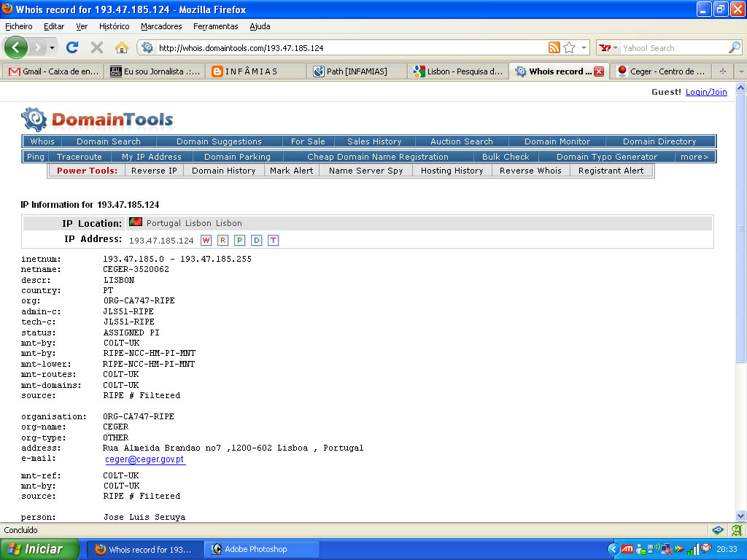The width and height of the screenshot is (747, 560).
Task: Click the scrollbar up arrow
Action: tap(741, 88)
